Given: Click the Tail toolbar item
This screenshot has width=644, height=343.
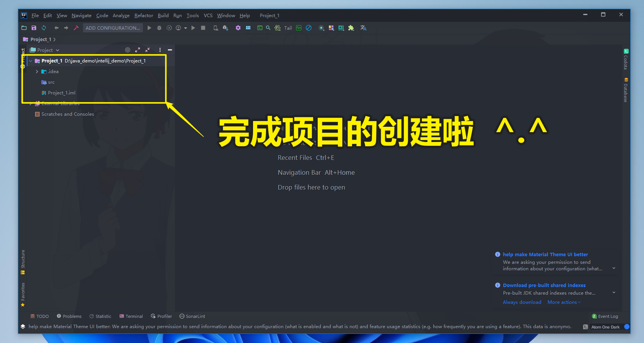Looking at the screenshot, I should coord(288,28).
